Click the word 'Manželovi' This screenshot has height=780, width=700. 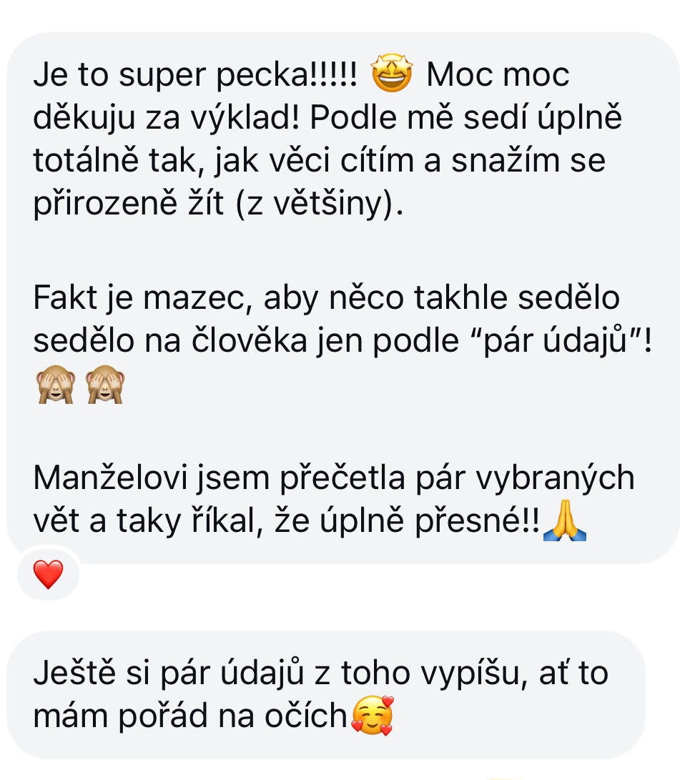(110, 478)
